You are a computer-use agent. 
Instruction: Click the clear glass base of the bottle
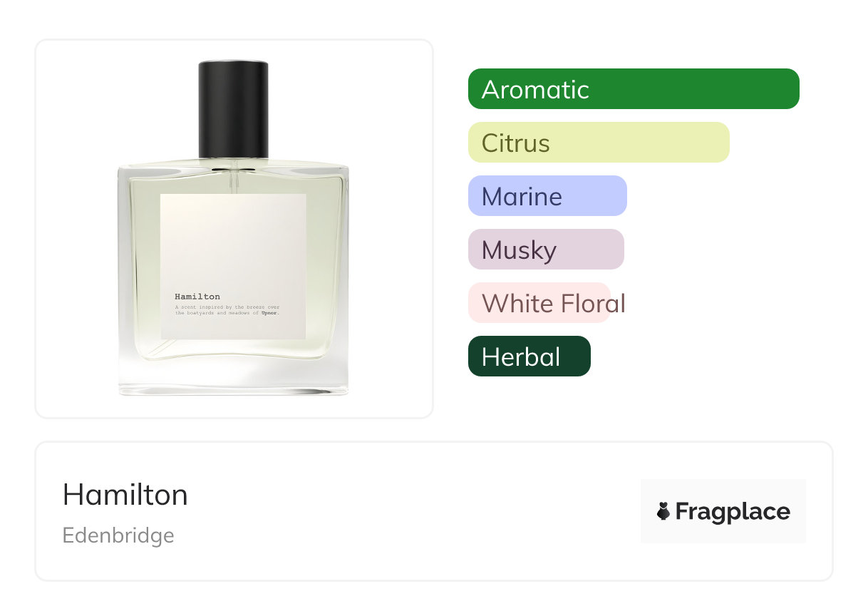click(233, 378)
